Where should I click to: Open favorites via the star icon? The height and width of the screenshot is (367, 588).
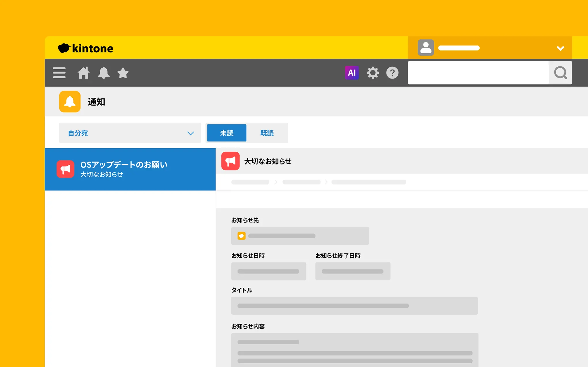(x=123, y=73)
